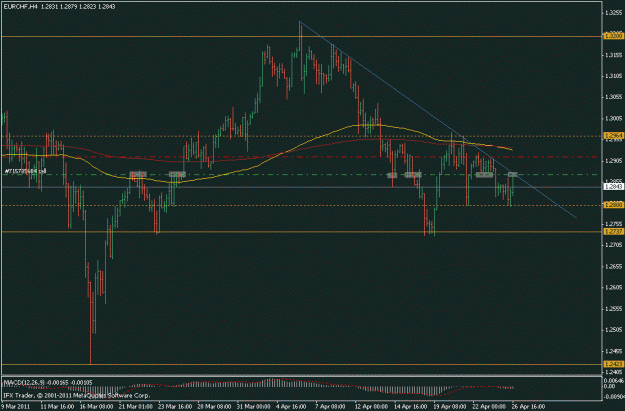Click the 1.2800 highlighted price label
This screenshot has width=625, height=411.
point(613,205)
